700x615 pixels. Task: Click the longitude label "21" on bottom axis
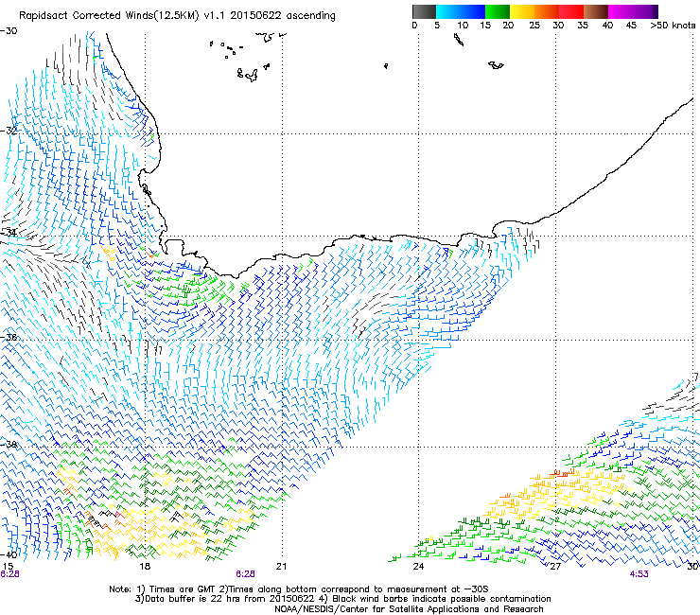(x=281, y=567)
